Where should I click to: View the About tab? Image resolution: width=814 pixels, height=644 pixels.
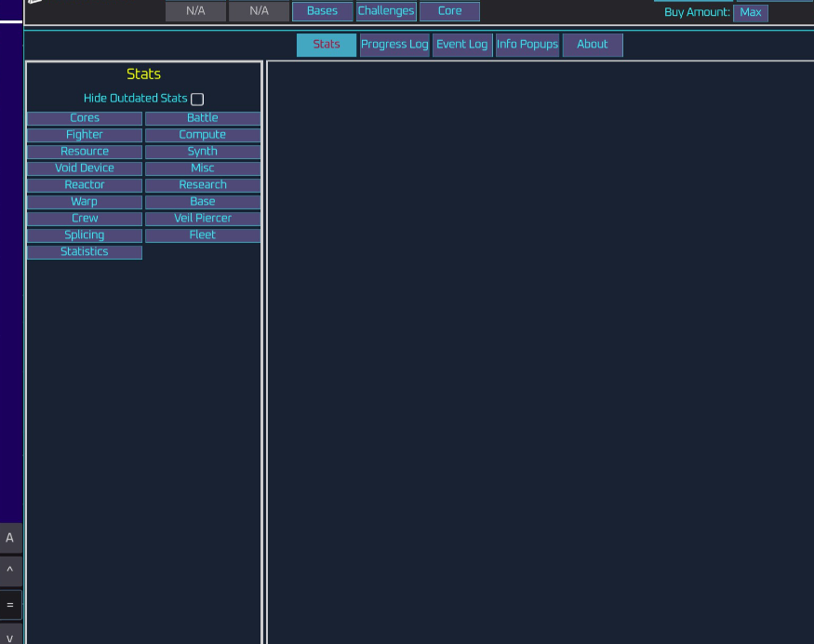click(x=593, y=44)
